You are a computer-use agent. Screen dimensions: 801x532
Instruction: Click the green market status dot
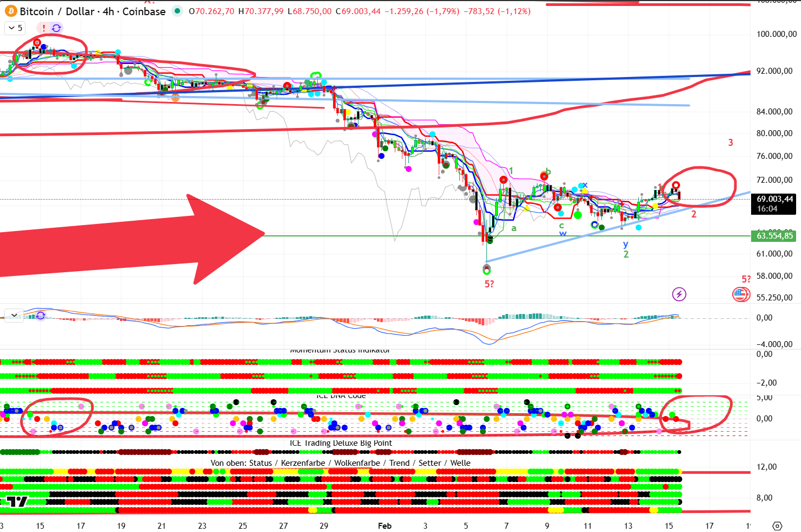pos(177,11)
